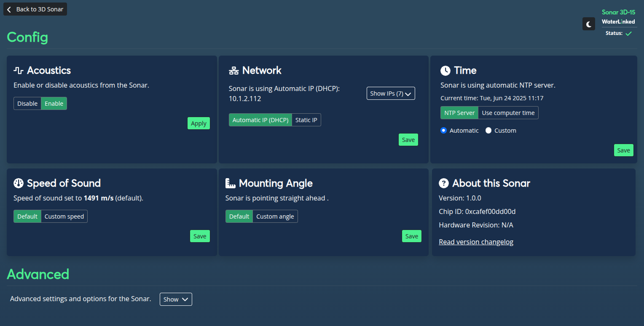Save the Network settings
This screenshot has height=326, width=644.
[x=408, y=140]
